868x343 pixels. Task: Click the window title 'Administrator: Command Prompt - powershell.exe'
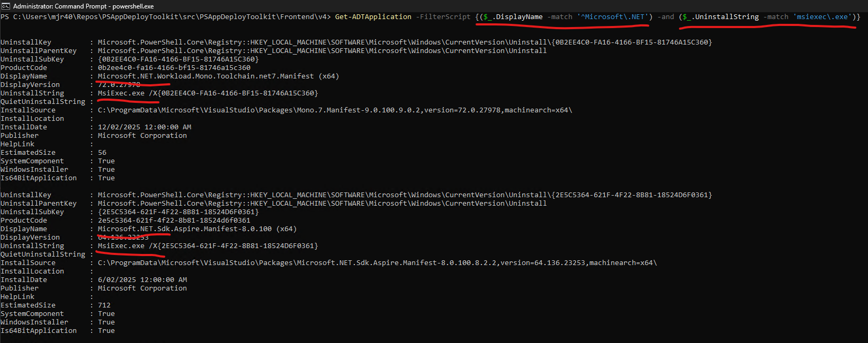pyautogui.click(x=83, y=6)
